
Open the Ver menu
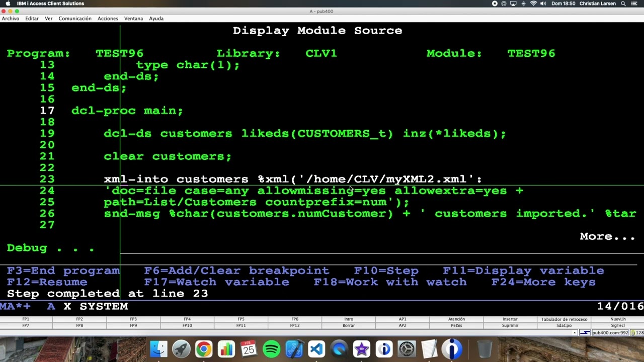[49, 19]
